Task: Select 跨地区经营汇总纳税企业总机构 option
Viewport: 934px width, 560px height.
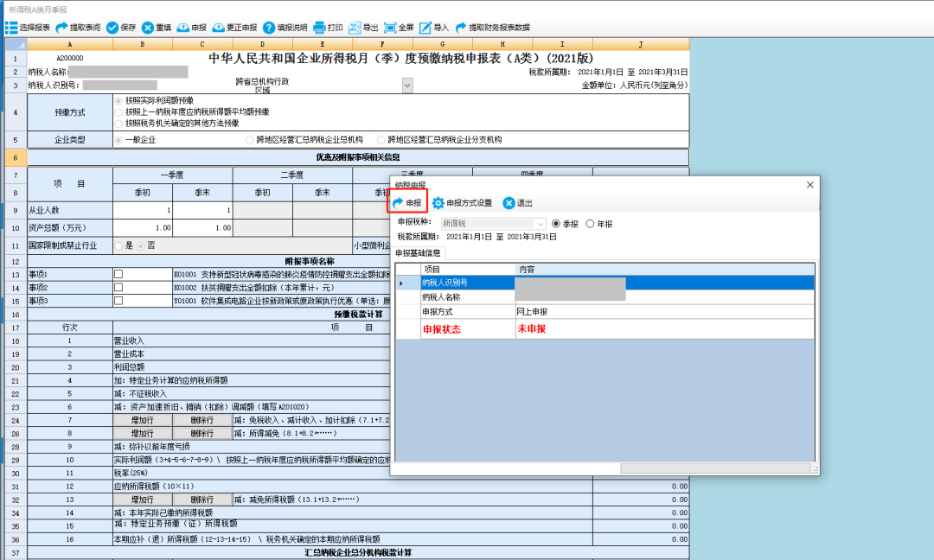Action: pos(304,140)
